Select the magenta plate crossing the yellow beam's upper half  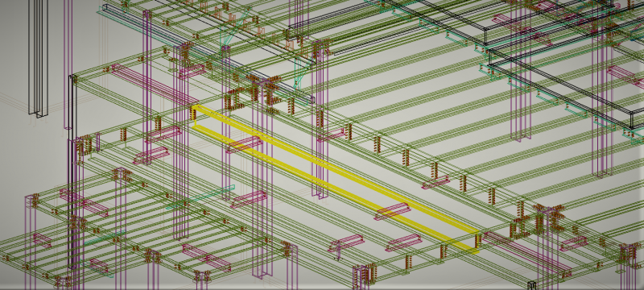click(x=244, y=144)
